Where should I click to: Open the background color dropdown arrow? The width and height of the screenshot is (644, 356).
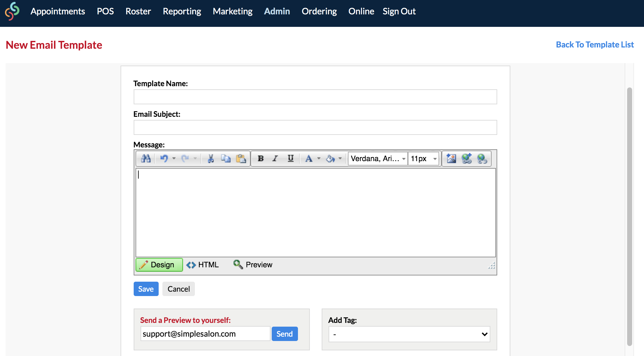340,159
